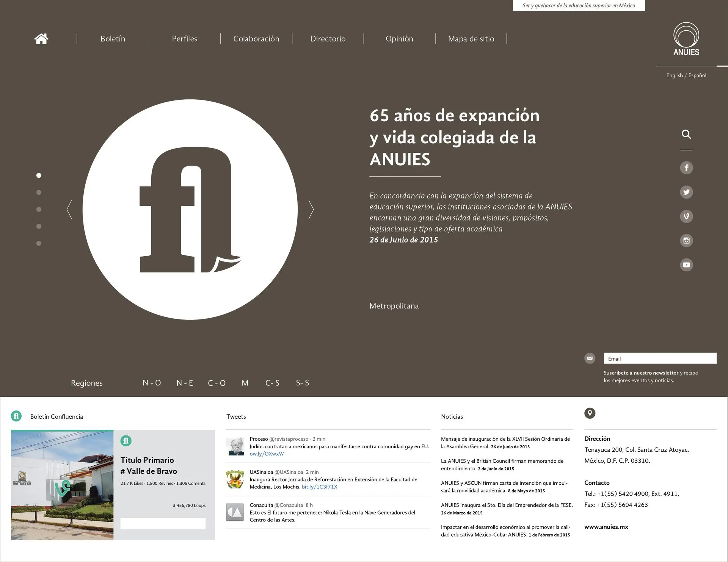728x562 pixels.
Task: Select the C - O region
Action: (x=217, y=383)
